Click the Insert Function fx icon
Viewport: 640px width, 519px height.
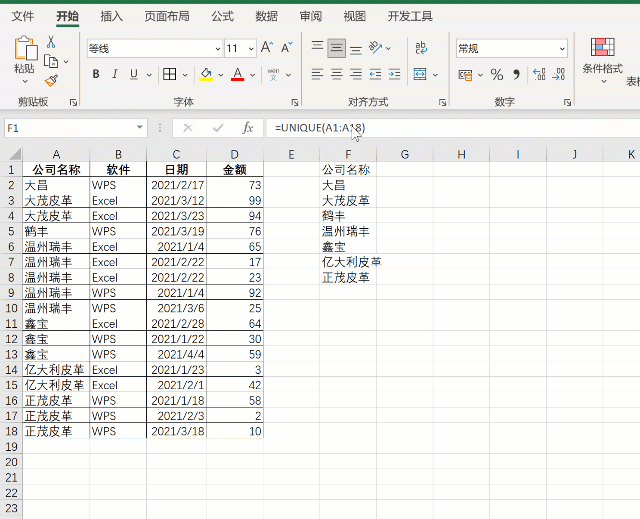(247, 128)
